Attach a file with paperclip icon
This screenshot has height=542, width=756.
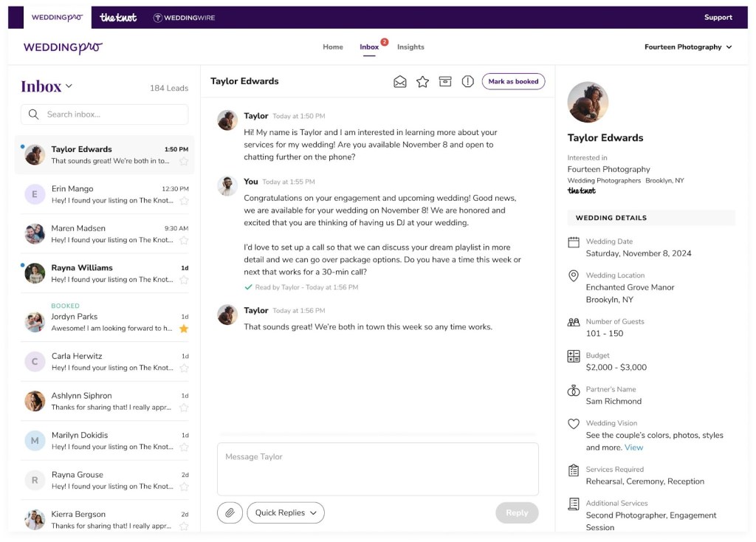230,512
